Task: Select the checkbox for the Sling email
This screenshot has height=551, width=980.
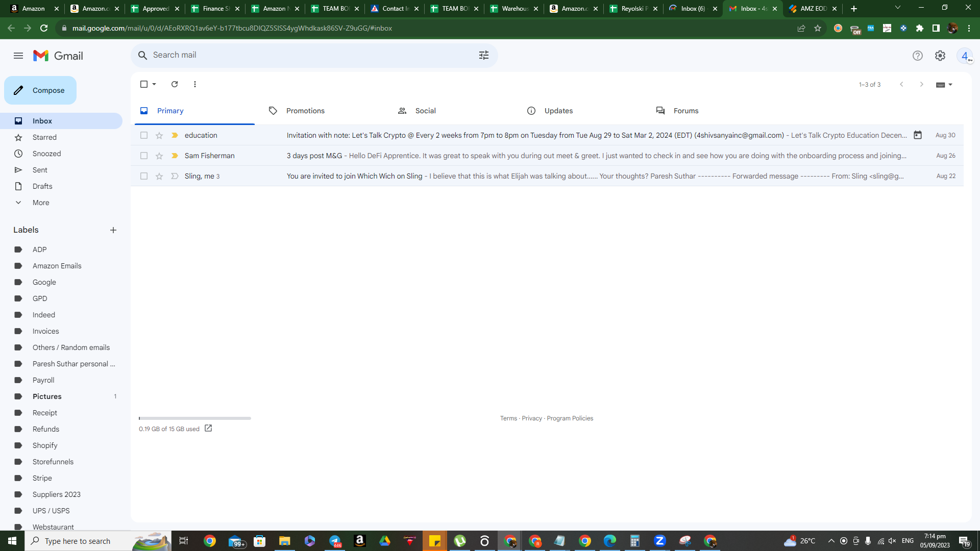Action: pos(144,176)
